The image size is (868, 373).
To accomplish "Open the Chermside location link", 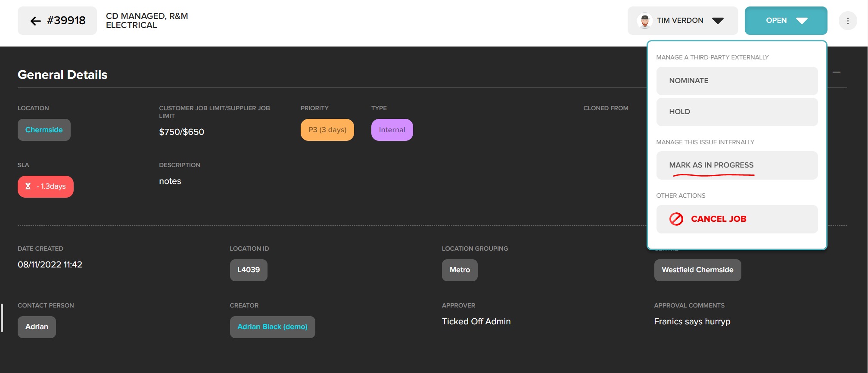I will (44, 130).
